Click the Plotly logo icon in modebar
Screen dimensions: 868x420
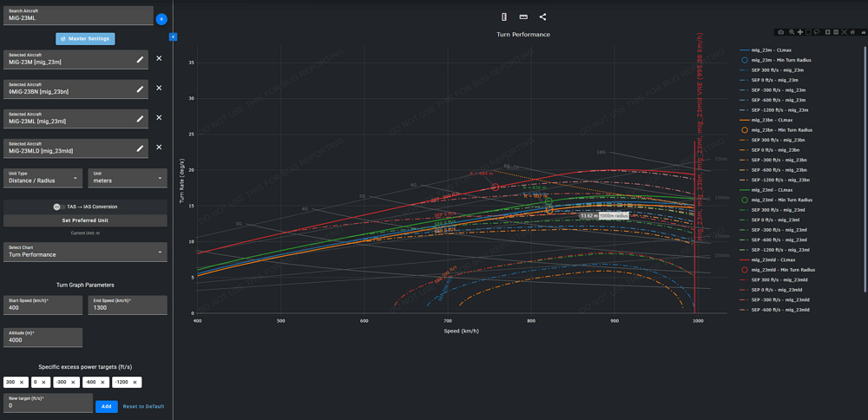pyautogui.click(x=863, y=32)
